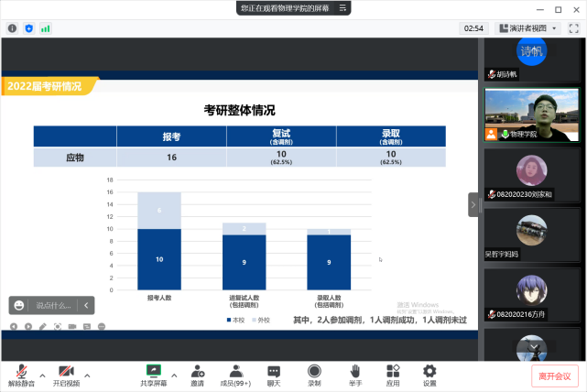
Task: Click the 说点什么 chat input box
Action: 55,305
